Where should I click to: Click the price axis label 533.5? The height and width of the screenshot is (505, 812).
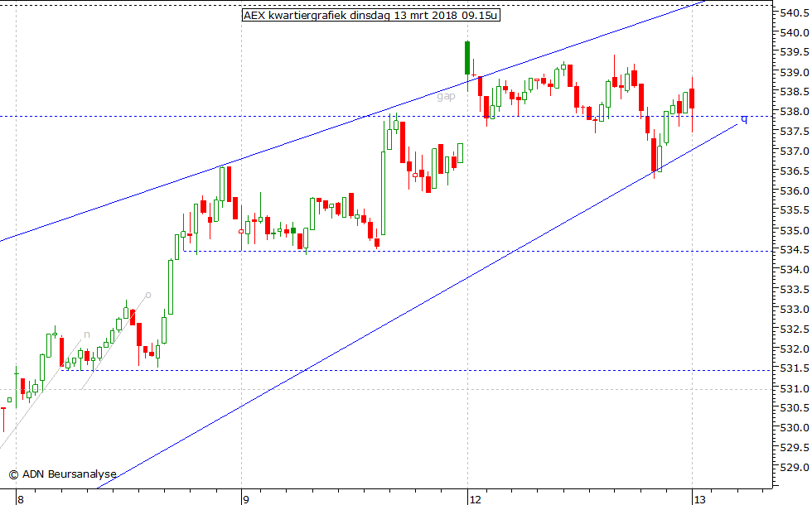click(x=794, y=289)
